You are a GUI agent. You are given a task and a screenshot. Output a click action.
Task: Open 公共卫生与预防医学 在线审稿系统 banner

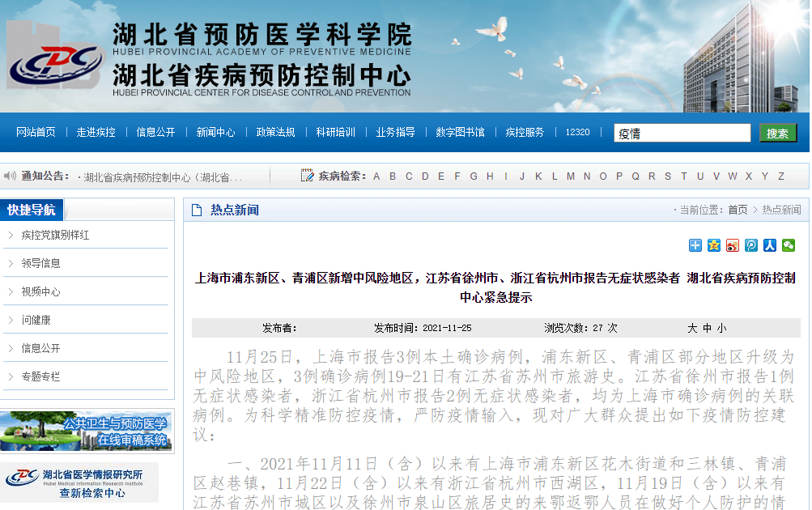click(86, 431)
